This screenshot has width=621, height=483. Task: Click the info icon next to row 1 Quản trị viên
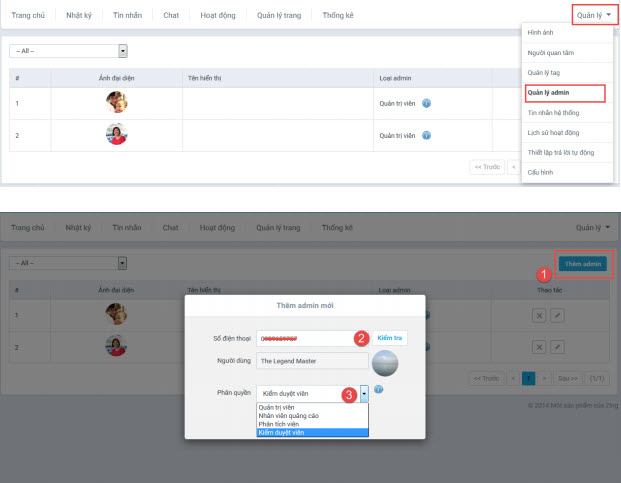point(427,102)
